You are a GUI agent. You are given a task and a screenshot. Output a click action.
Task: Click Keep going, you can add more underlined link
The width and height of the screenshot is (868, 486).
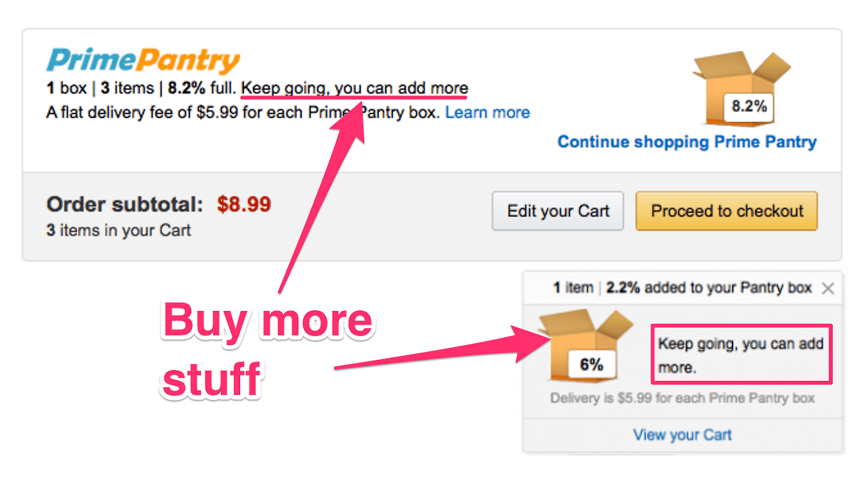[355, 88]
